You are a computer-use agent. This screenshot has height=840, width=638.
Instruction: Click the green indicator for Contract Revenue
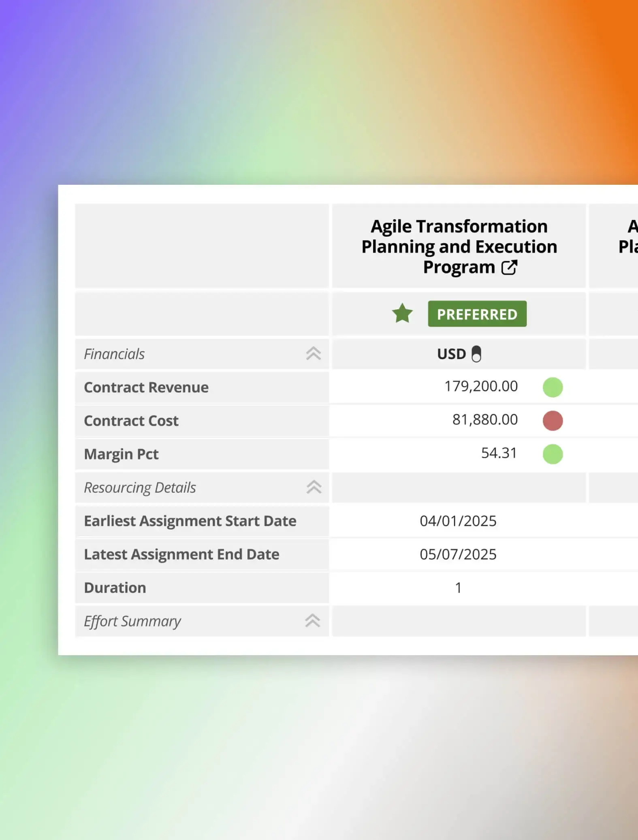553,387
